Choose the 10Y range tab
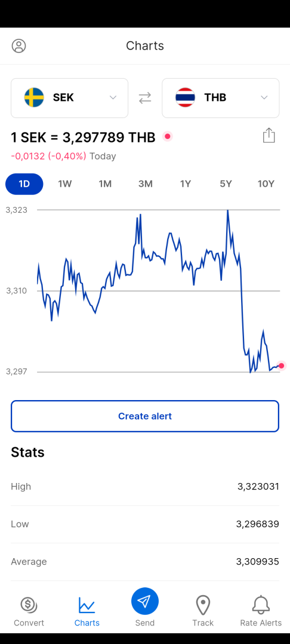The width and height of the screenshot is (290, 644). pyautogui.click(x=266, y=184)
